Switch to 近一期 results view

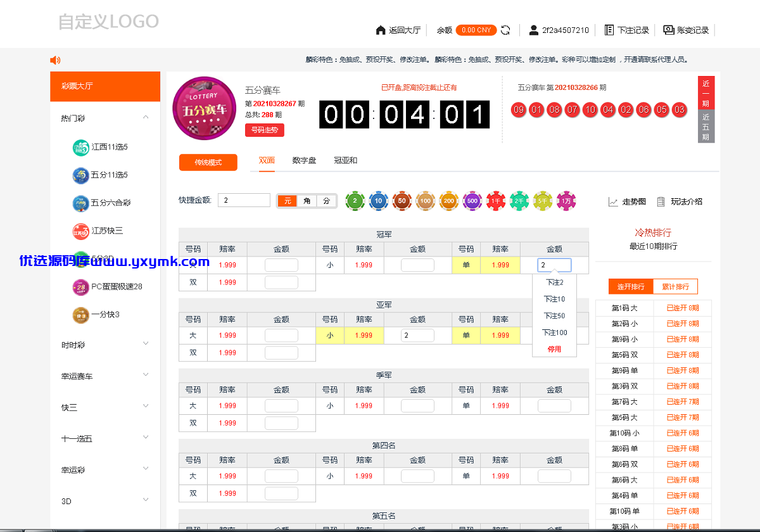click(706, 93)
